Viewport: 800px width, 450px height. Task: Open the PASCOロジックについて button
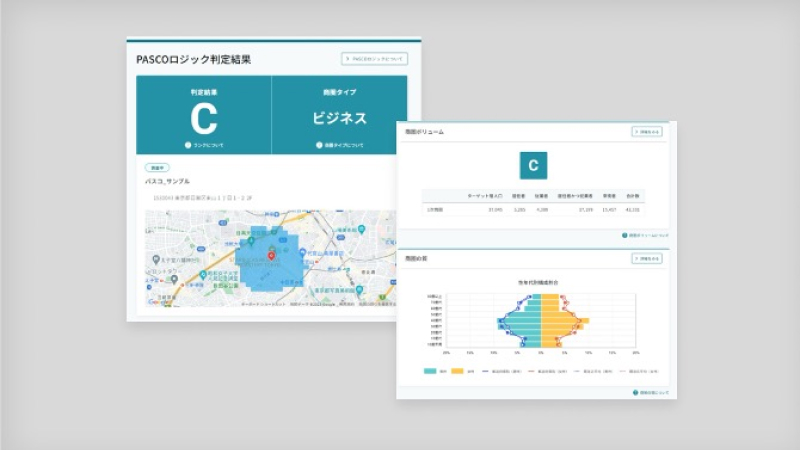(374, 59)
